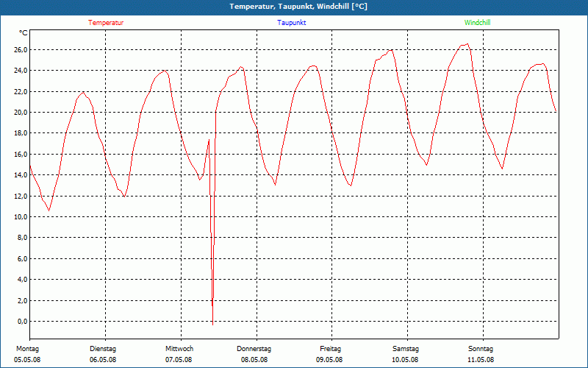Click the date 11.05.08
The height and width of the screenshot is (368, 588).
click(x=481, y=360)
